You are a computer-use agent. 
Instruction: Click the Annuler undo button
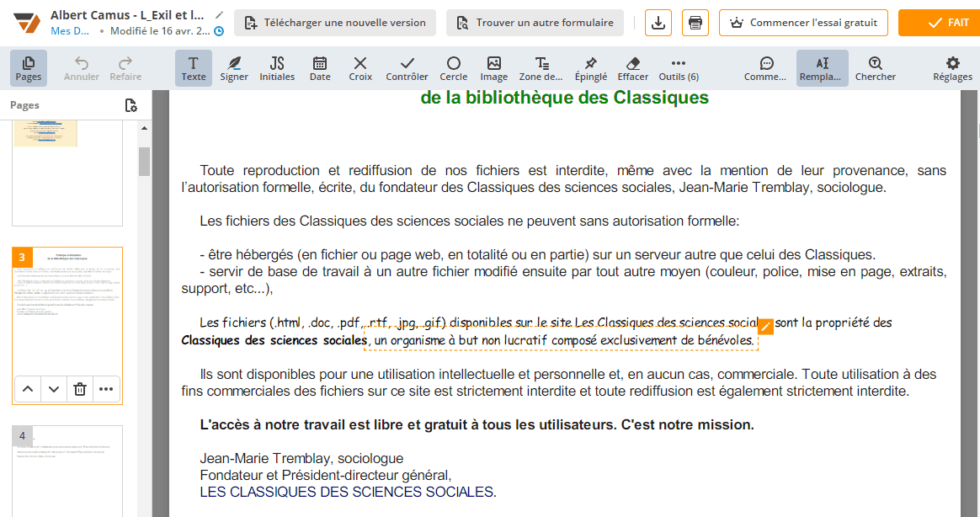pos(82,68)
